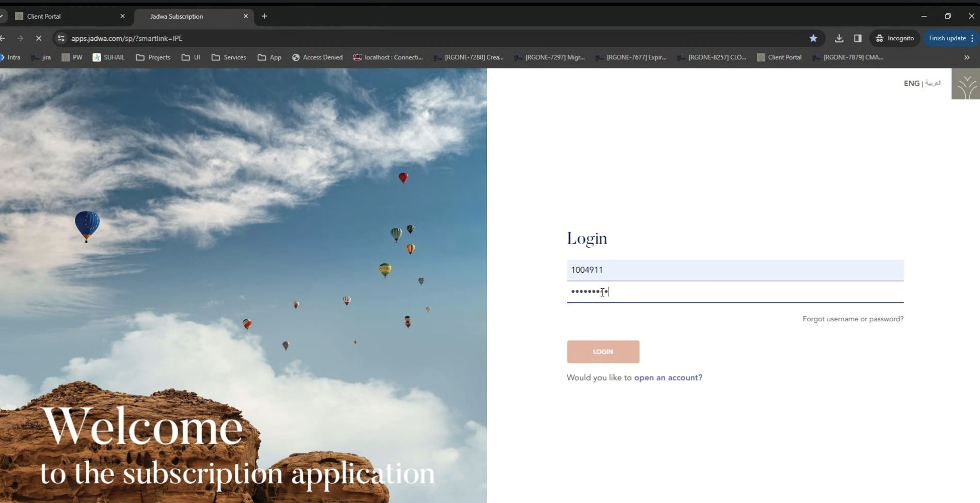
Task: Open the Projects bookmark folder
Action: [153, 57]
